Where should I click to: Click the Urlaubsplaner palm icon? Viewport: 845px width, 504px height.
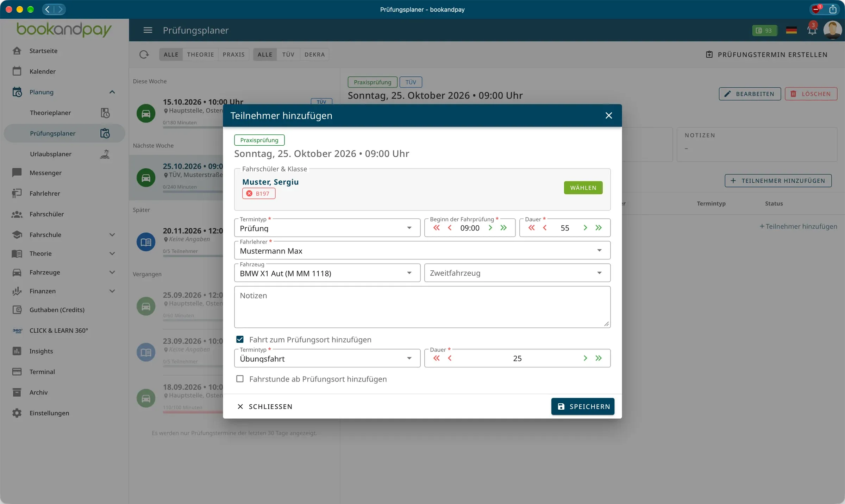point(105,154)
